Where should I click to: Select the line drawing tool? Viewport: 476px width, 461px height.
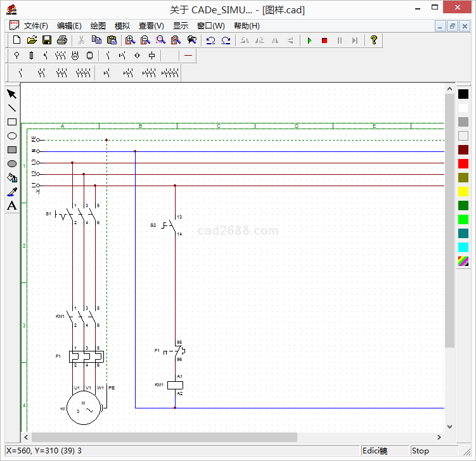pos(11,108)
